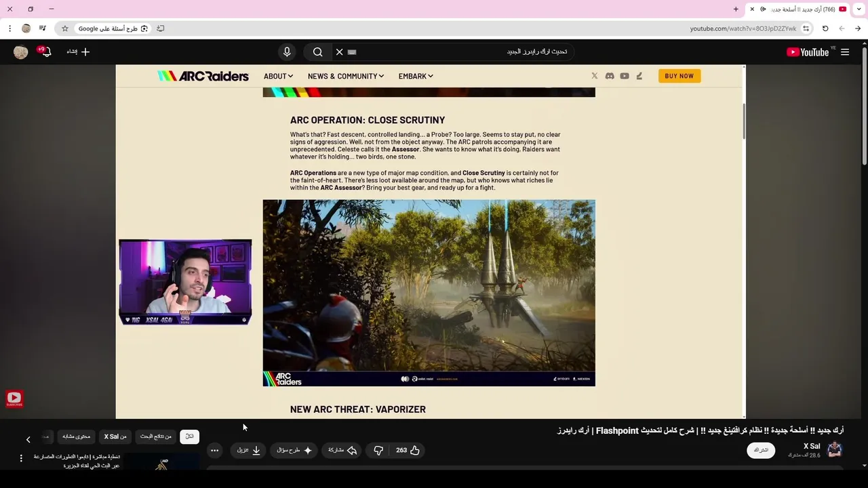Click the scrollbar inside the video
The image size is (868, 488).
click(743, 120)
